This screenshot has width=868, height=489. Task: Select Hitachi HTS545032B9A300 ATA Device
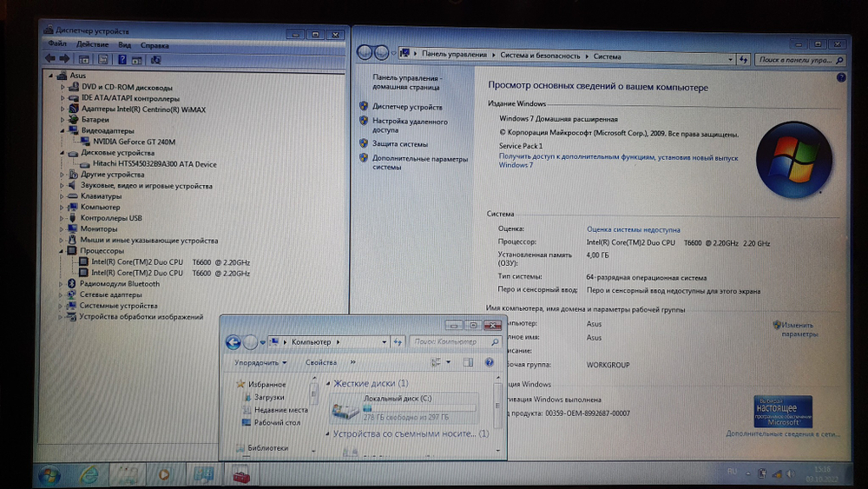pos(154,164)
